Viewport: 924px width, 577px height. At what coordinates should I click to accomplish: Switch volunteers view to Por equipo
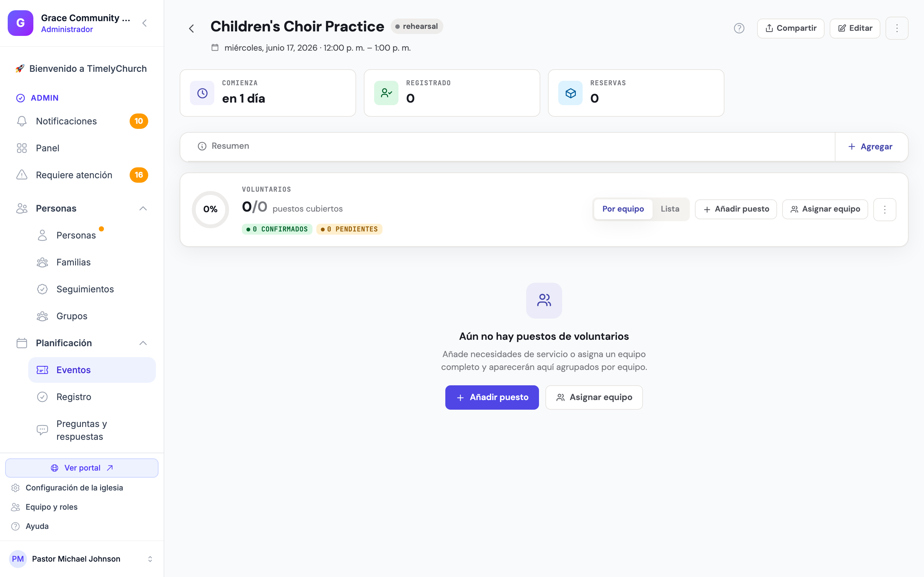click(623, 209)
